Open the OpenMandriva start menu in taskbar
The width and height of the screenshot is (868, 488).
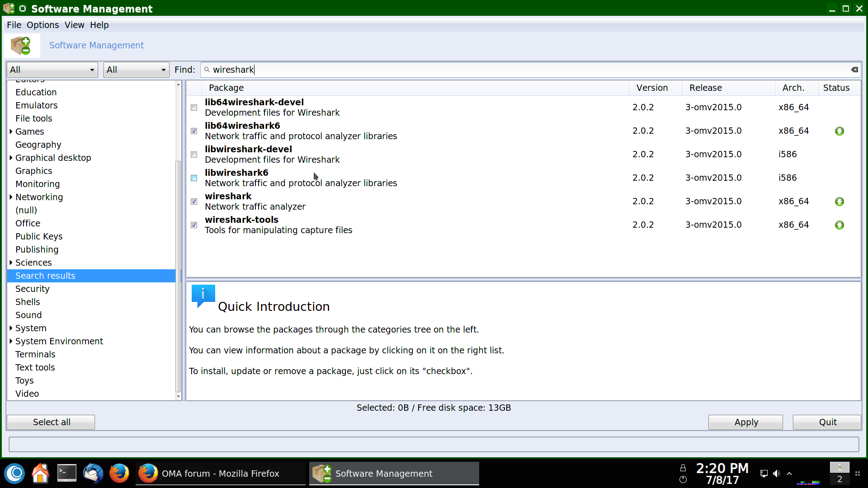point(15,474)
